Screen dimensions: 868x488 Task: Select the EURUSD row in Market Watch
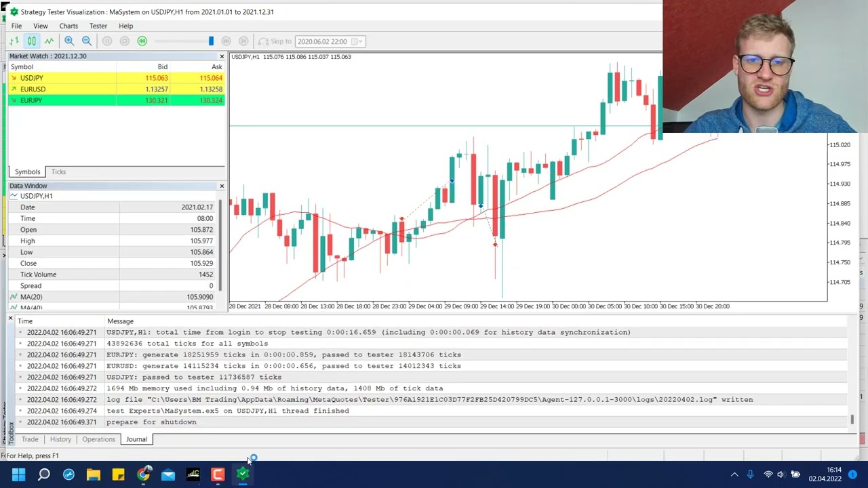pyautogui.click(x=116, y=89)
